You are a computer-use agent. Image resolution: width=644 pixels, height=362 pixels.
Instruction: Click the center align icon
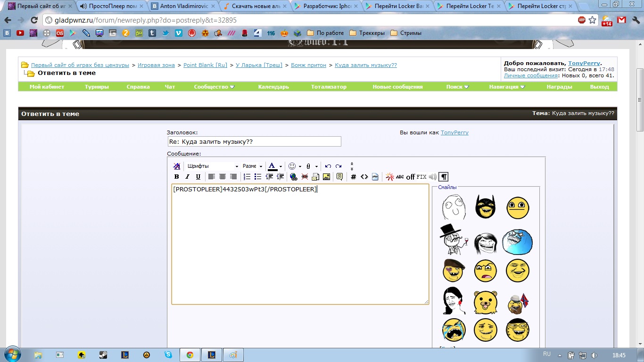[223, 177]
